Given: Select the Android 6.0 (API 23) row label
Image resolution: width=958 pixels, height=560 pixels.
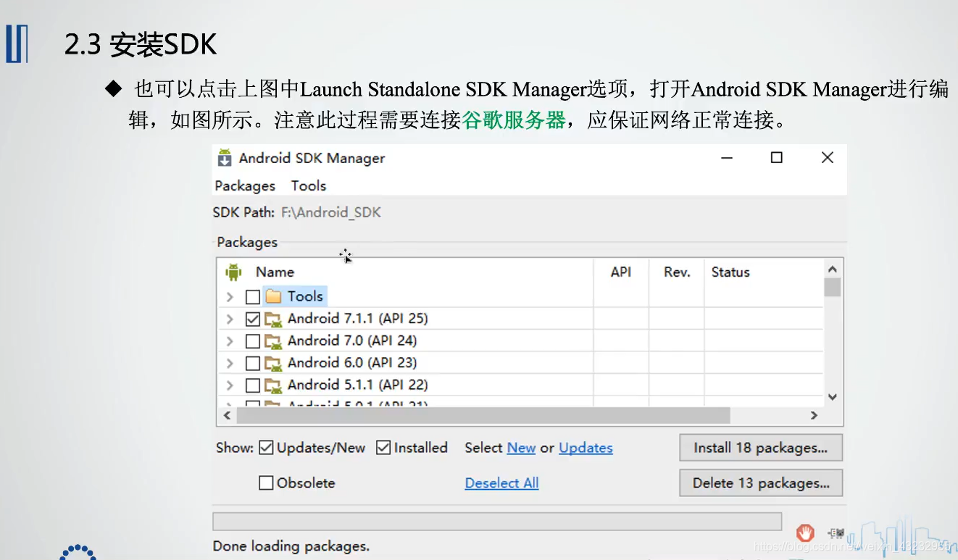Looking at the screenshot, I should coord(352,363).
